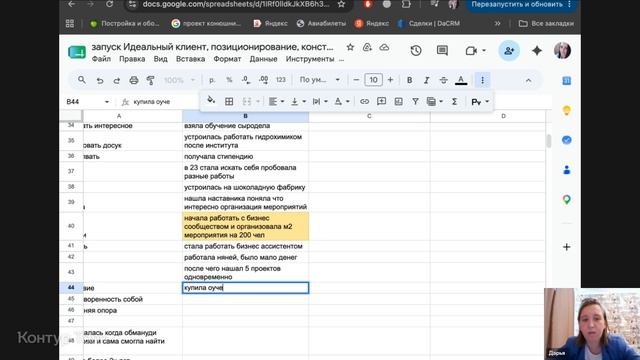Open the Google Sheets home icon

tap(77, 52)
